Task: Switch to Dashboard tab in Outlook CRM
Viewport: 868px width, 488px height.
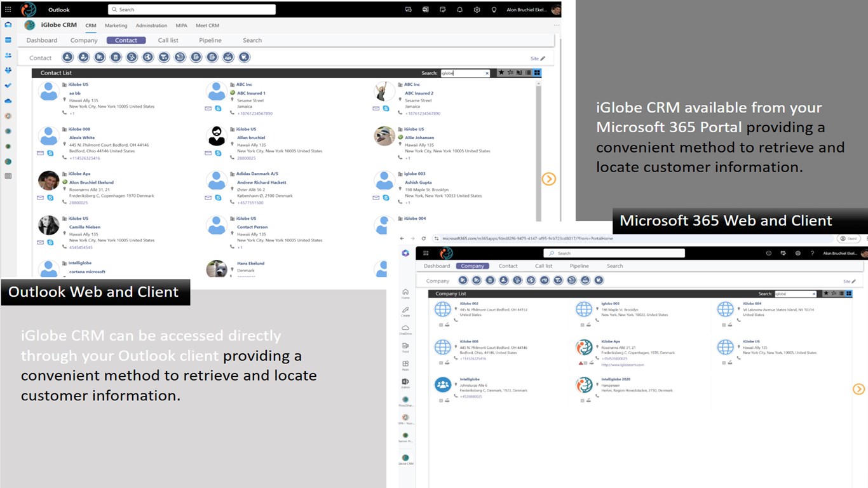Action: 42,40
